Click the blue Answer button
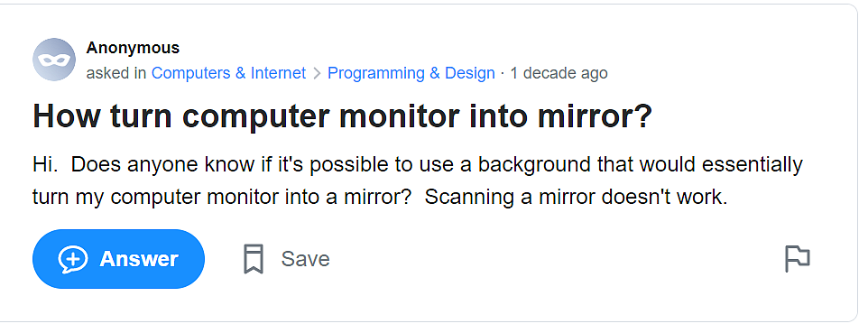This screenshot has height=333, width=868. (118, 259)
